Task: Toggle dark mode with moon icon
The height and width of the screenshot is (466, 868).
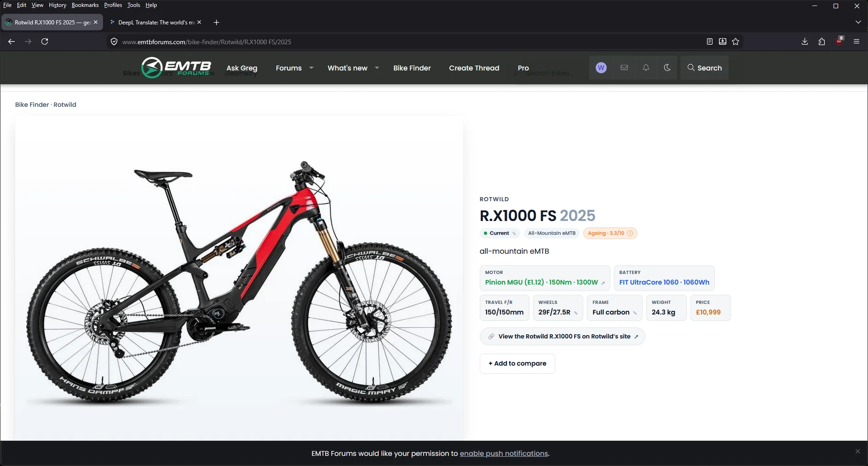Action: point(667,68)
